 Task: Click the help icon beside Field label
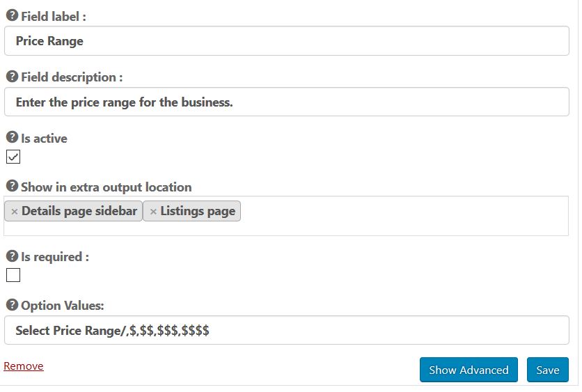click(12, 15)
